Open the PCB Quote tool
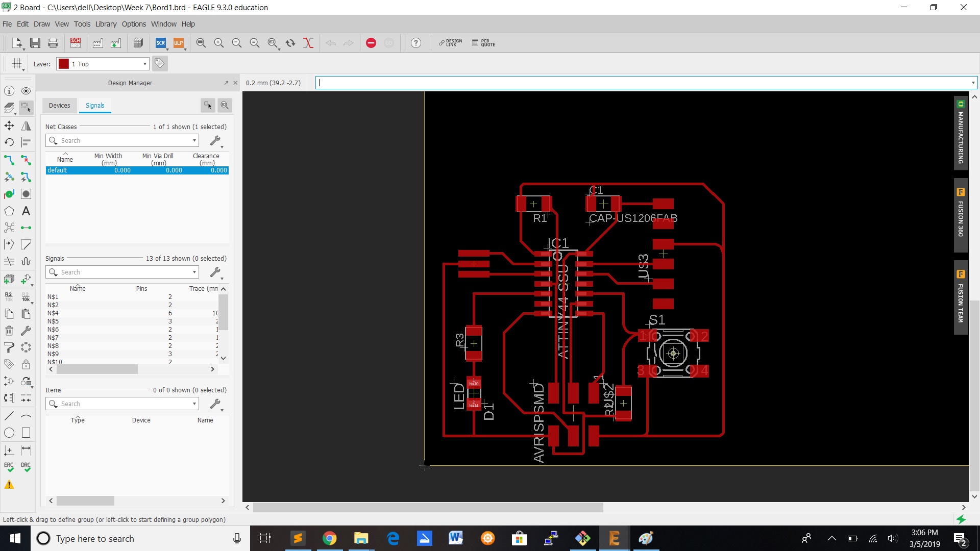This screenshot has width=980, height=551. tap(483, 43)
